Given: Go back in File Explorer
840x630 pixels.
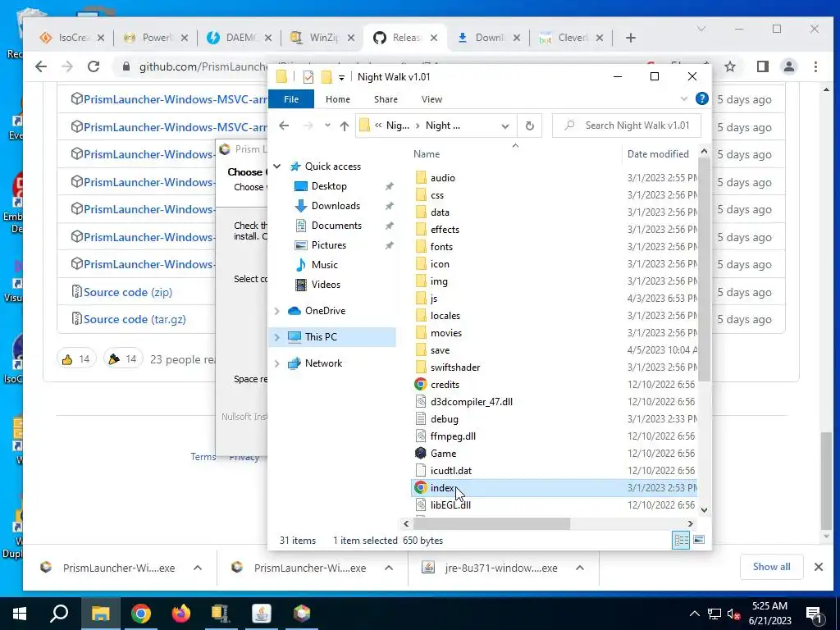Looking at the screenshot, I should pos(284,126).
